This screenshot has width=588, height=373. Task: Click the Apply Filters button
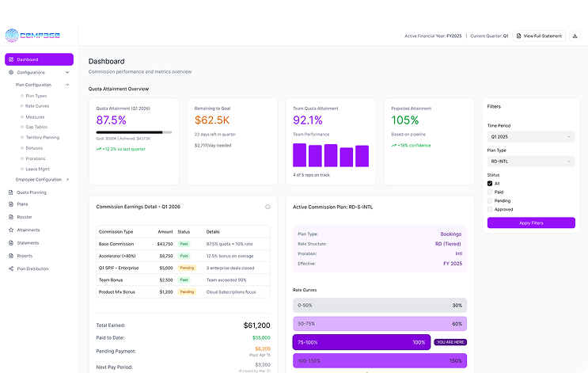(530, 223)
